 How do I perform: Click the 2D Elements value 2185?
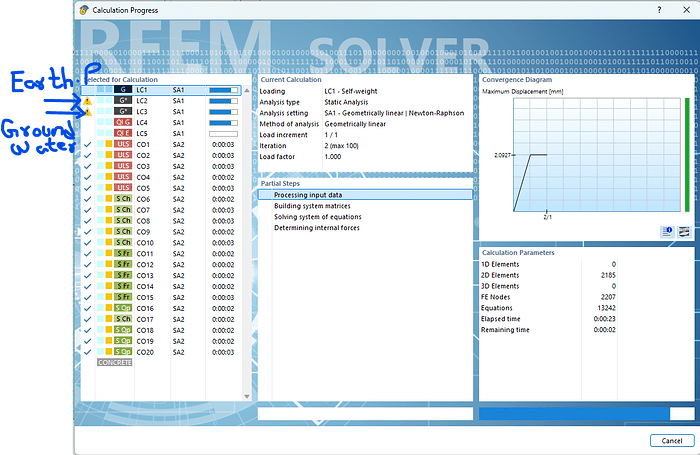tap(608, 275)
